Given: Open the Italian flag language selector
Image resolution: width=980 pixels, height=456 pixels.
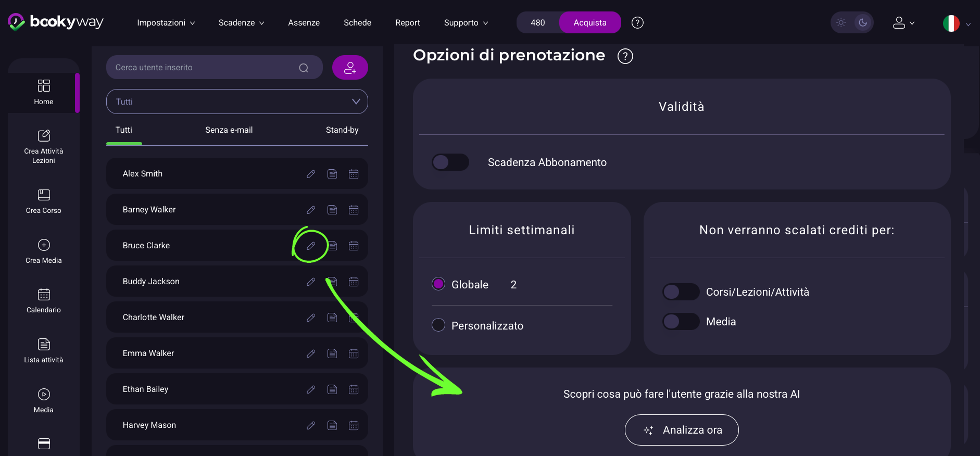Looking at the screenshot, I should (x=956, y=23).
